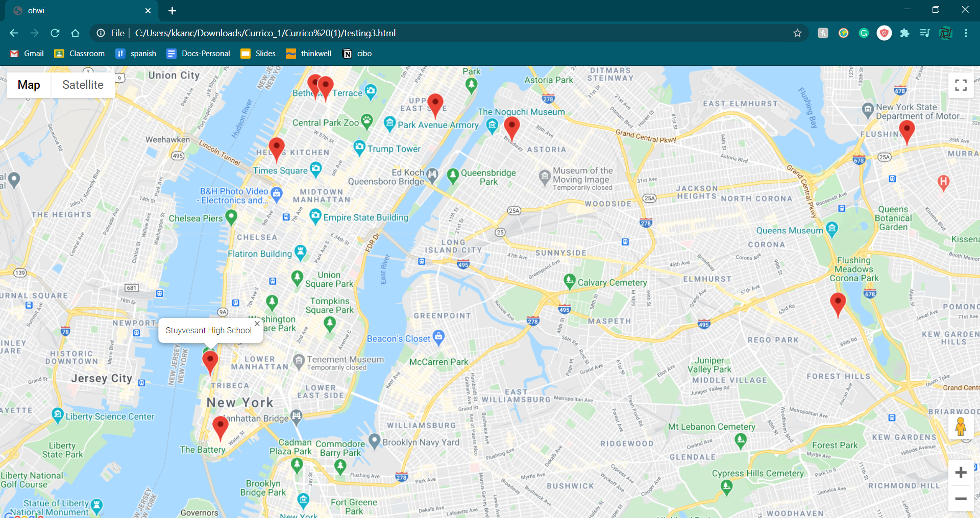Toggle fullscreen map view
980x518 pixels.
(x=961, y=85)
